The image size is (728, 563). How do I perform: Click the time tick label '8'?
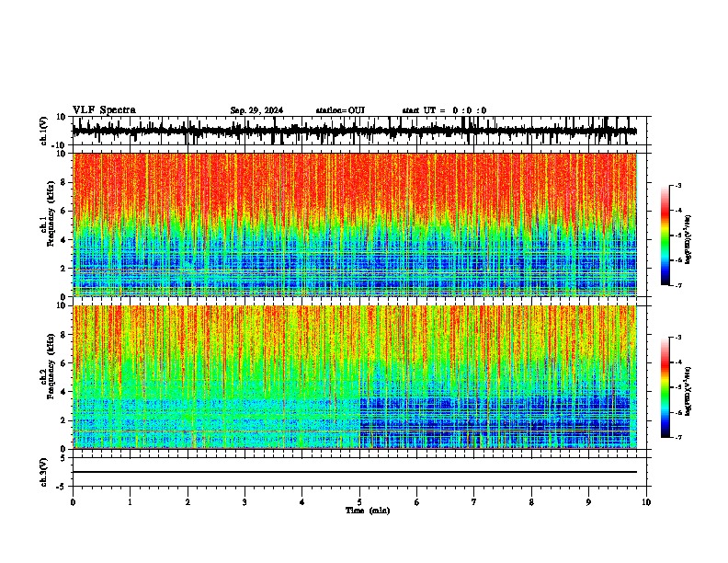pyautogui.click(x=531, y=502)
